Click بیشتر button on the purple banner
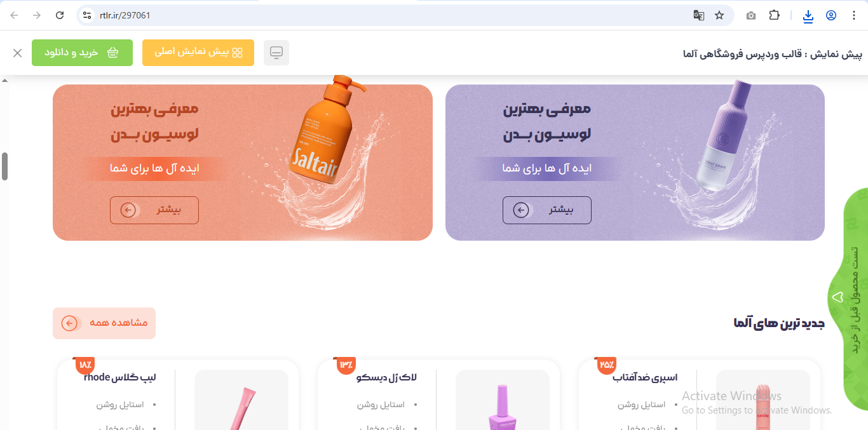 pyautogui.click(x=547, y=210)
